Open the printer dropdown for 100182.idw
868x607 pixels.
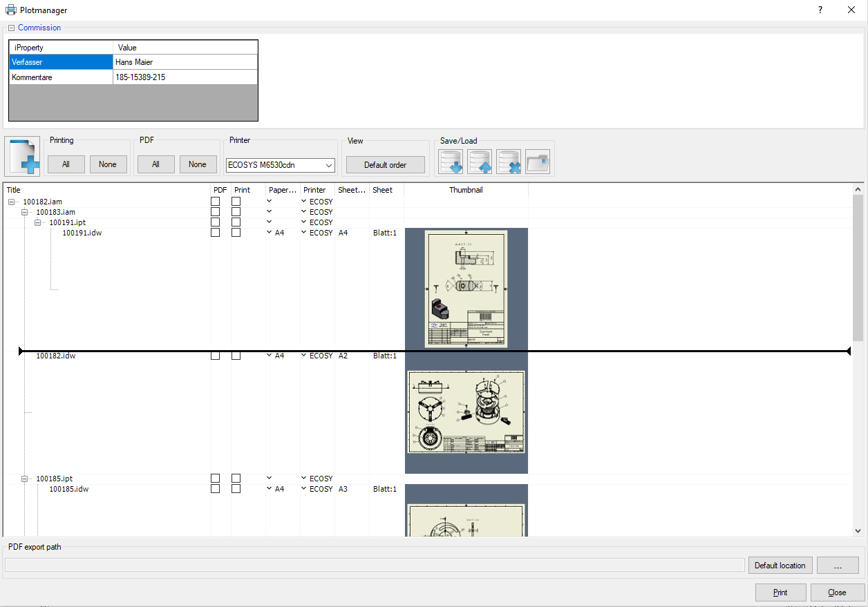303,356
